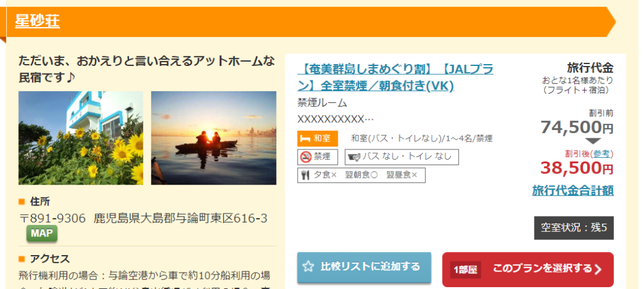Click the 旅行代金合計額 link
The image size is (644, 289).
coord(573,190)
